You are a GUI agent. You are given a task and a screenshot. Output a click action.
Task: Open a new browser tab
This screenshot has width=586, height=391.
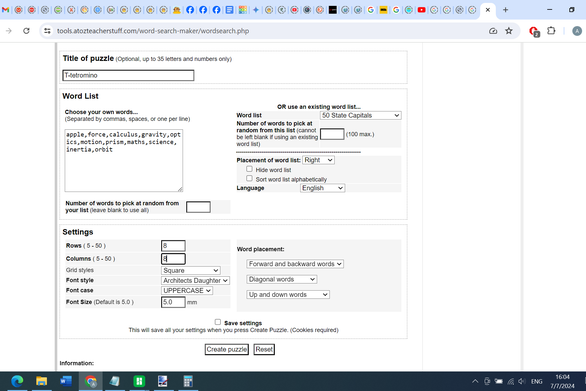505,10
